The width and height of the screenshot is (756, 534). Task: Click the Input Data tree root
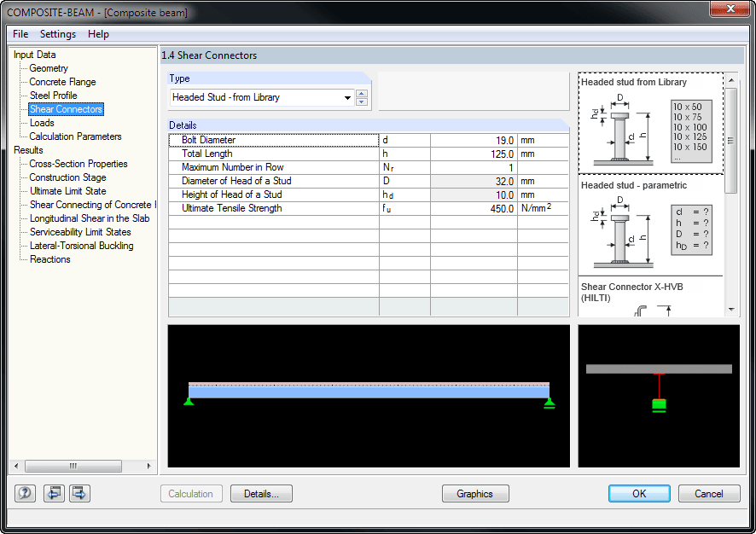[x=35, y=55]
